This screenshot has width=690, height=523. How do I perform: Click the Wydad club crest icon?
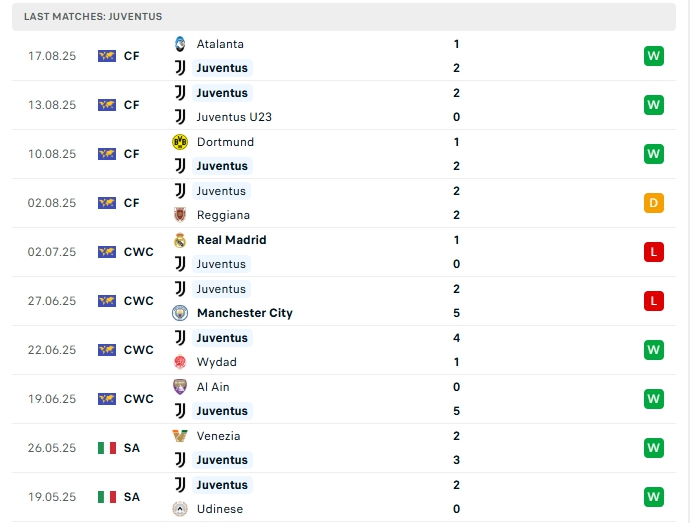tap(180, 362)
